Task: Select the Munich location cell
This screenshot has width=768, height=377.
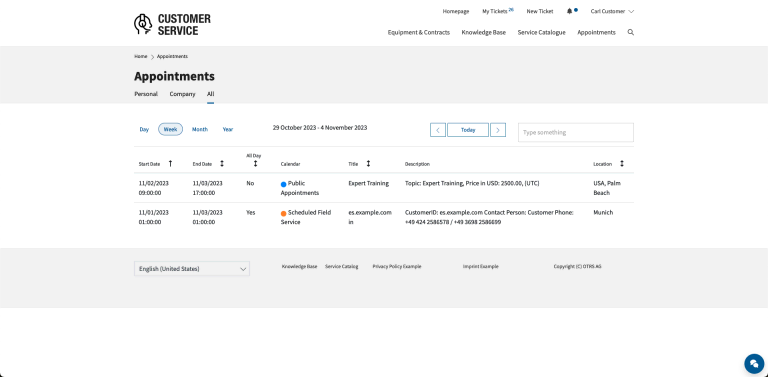Action: point(603,212)
